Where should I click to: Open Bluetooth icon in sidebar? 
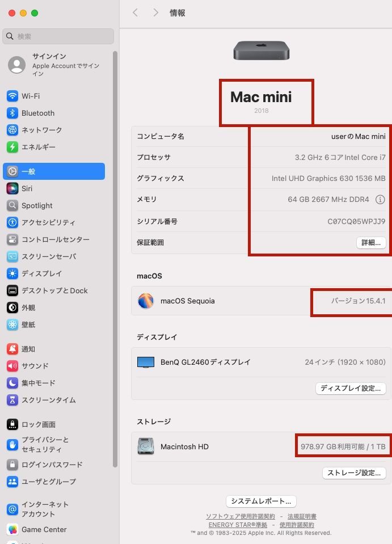(12, 113)
